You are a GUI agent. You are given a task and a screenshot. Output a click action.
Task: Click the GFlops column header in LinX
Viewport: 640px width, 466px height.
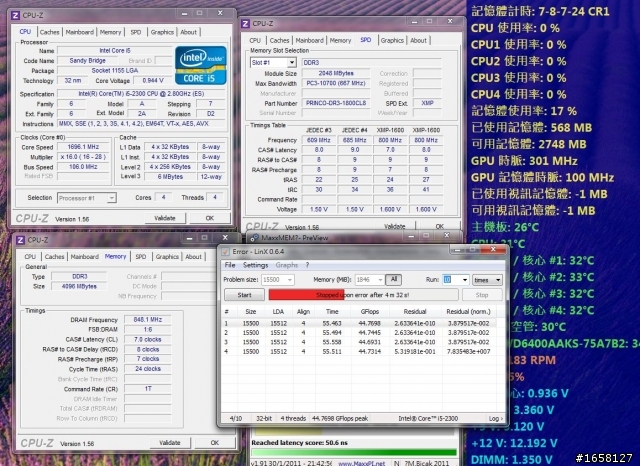pos(369,312)
